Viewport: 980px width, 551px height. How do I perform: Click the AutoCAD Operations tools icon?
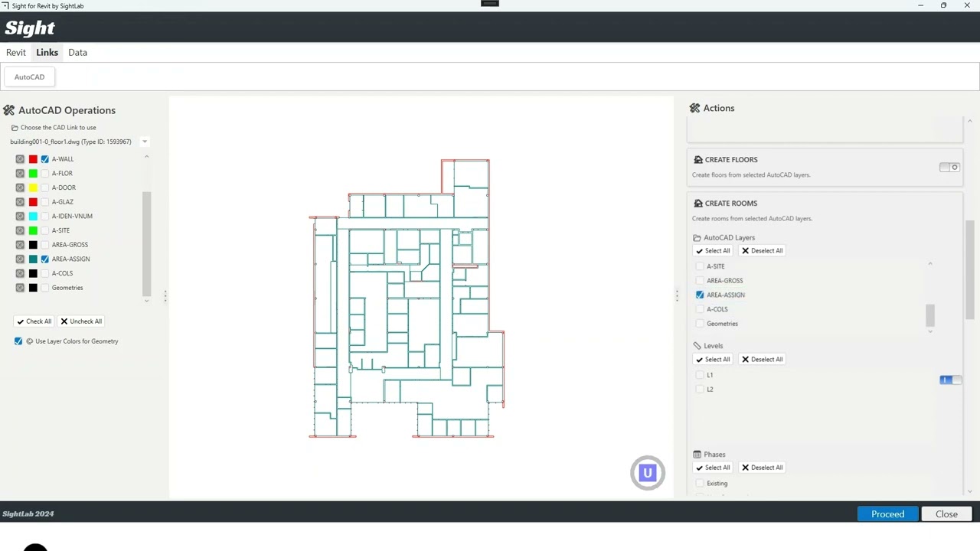[9, 110]
